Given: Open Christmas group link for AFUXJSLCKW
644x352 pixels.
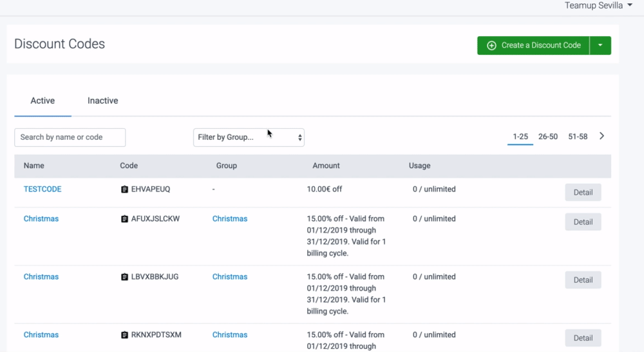Looking at the screenshot, I should tap(230, 219).
